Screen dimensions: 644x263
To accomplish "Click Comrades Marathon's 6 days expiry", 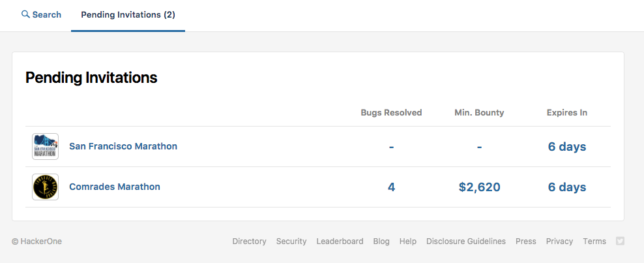I will 566,187.
